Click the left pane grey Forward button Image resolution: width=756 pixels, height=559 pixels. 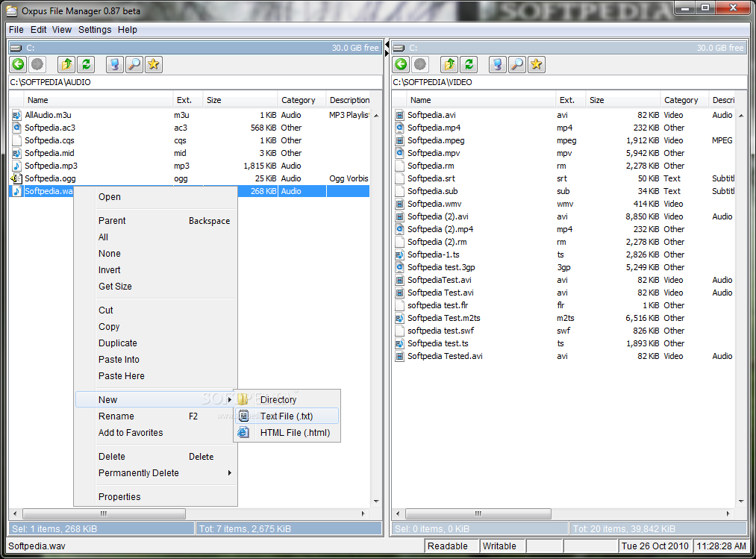coord(37,64)
